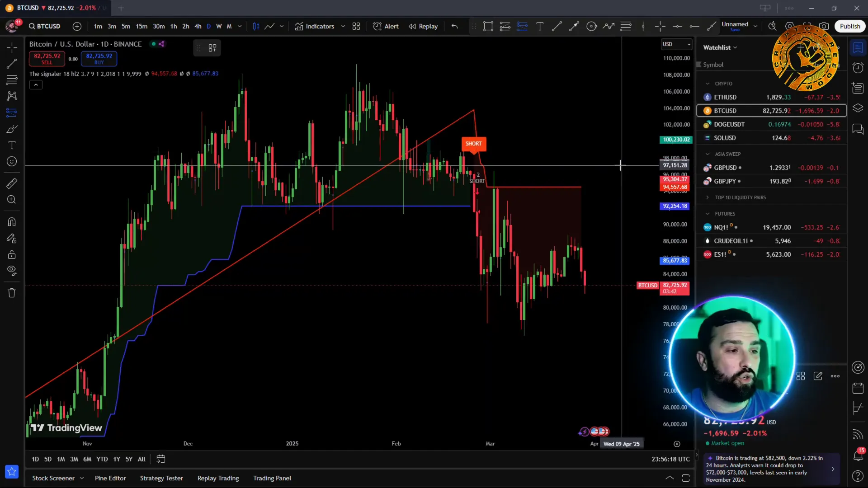Set range to All
This screenshot has width=868, height=488.
click(x=142, y=459)
